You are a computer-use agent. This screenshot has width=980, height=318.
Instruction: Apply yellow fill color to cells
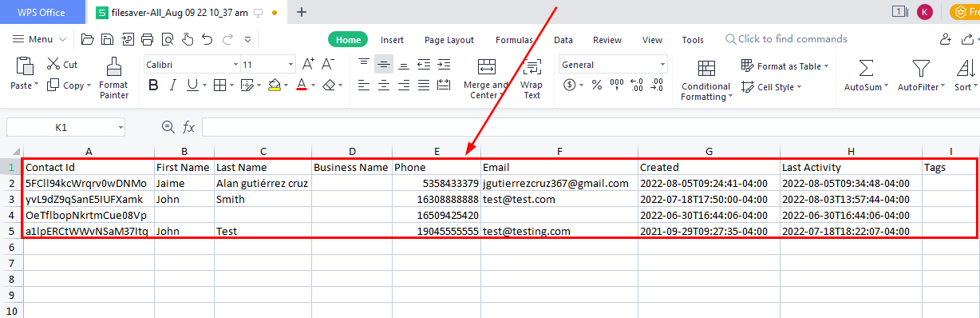(275, 85)
